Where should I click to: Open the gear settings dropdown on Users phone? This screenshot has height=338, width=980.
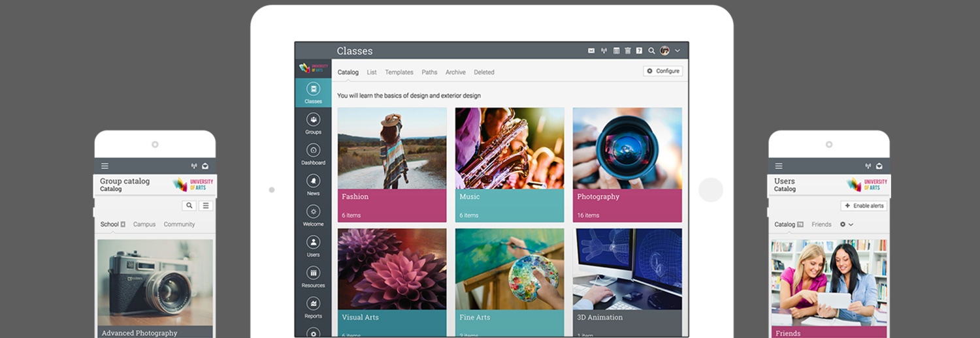click(847, 224)
